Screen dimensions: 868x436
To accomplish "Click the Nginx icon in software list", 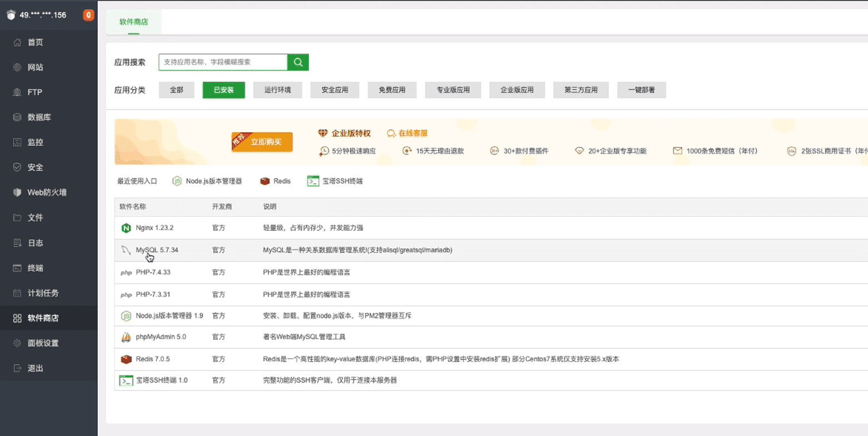I will 126,228.
